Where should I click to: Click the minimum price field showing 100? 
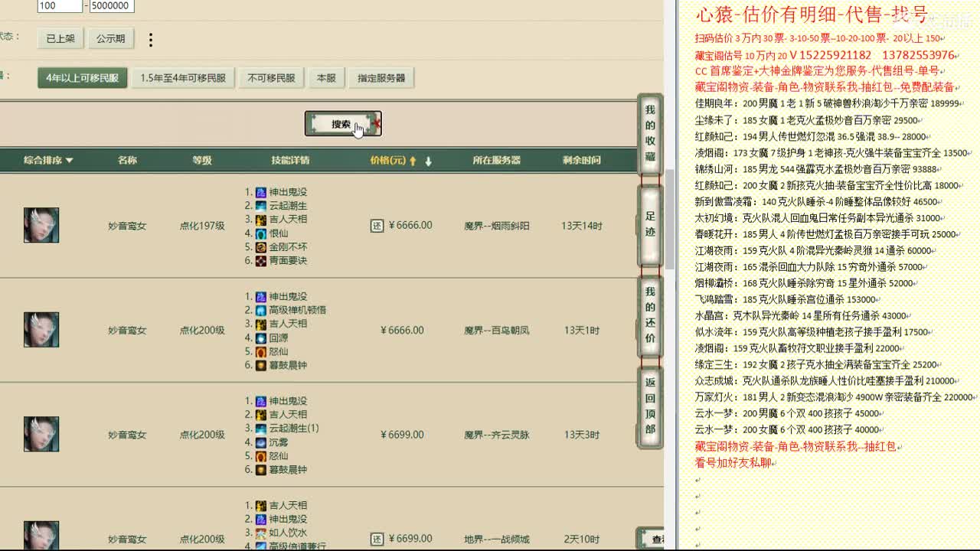pos(60,6)
